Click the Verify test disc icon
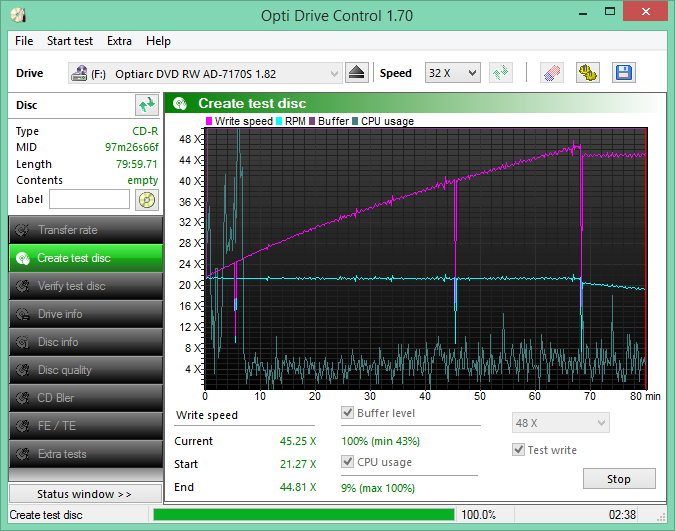The width and height of the screenshot is (675, 531). coord(22,286)
